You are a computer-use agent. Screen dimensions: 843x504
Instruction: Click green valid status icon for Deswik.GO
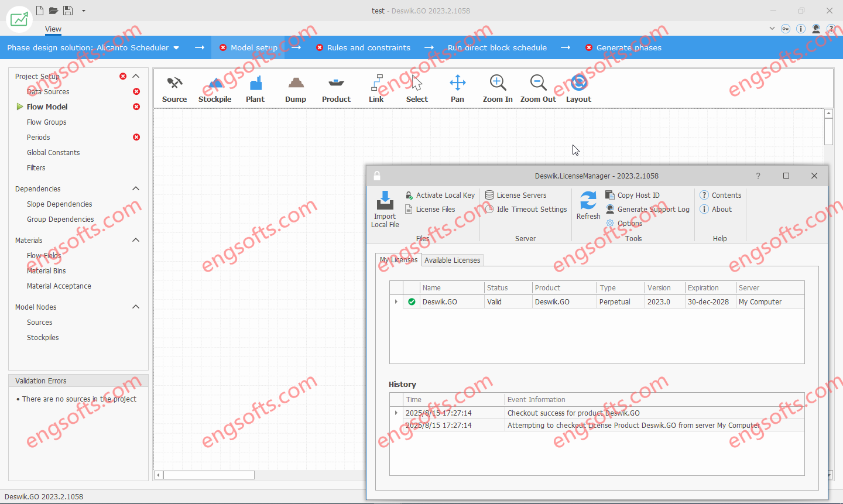tap(412, 302)
